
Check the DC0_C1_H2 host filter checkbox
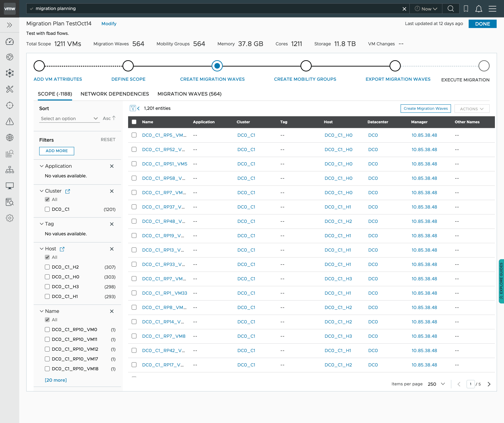click(47, 267)
